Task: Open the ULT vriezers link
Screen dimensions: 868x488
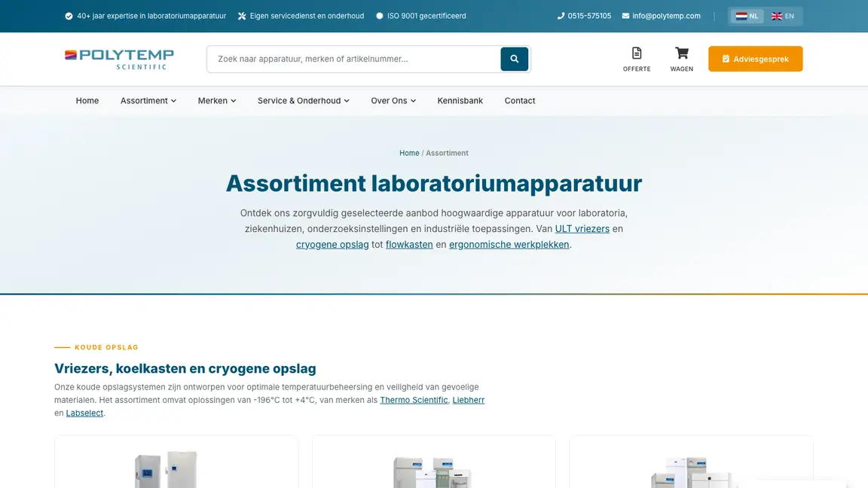Action: (x=582, y=229)
